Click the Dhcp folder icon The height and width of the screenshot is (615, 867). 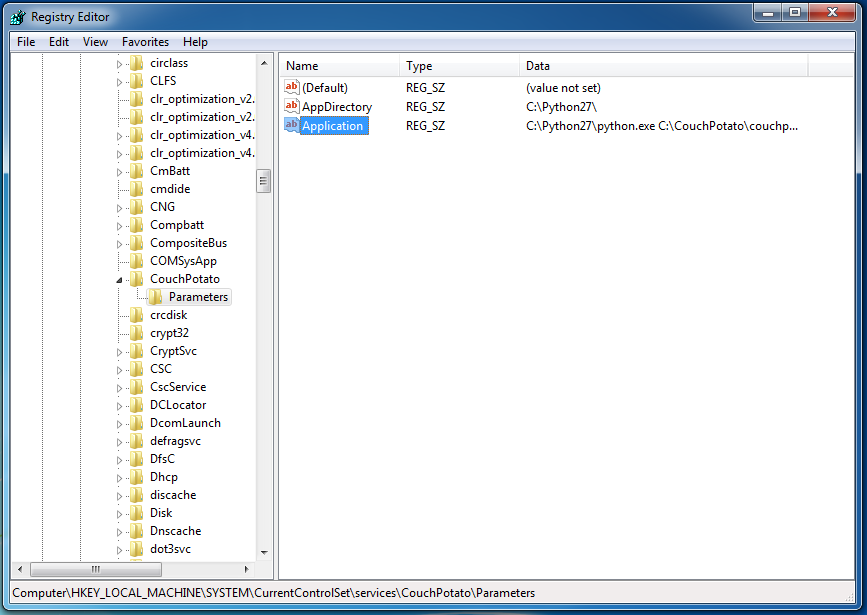pos(137,477)
